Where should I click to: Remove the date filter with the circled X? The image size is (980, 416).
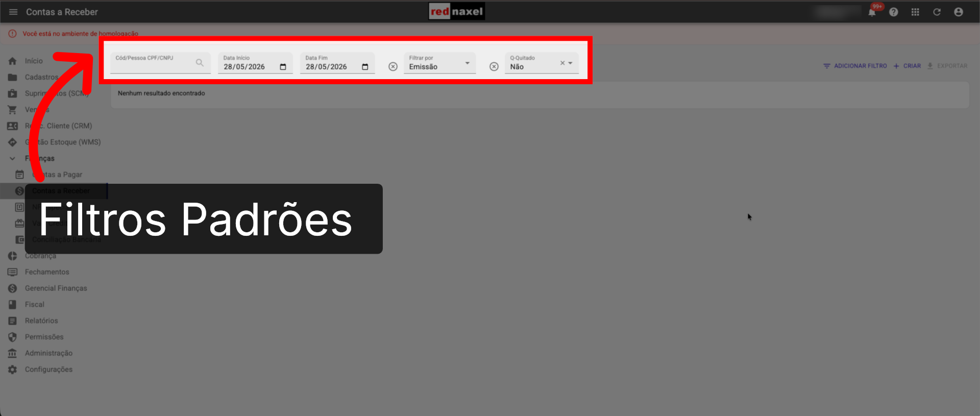point(393,66)
